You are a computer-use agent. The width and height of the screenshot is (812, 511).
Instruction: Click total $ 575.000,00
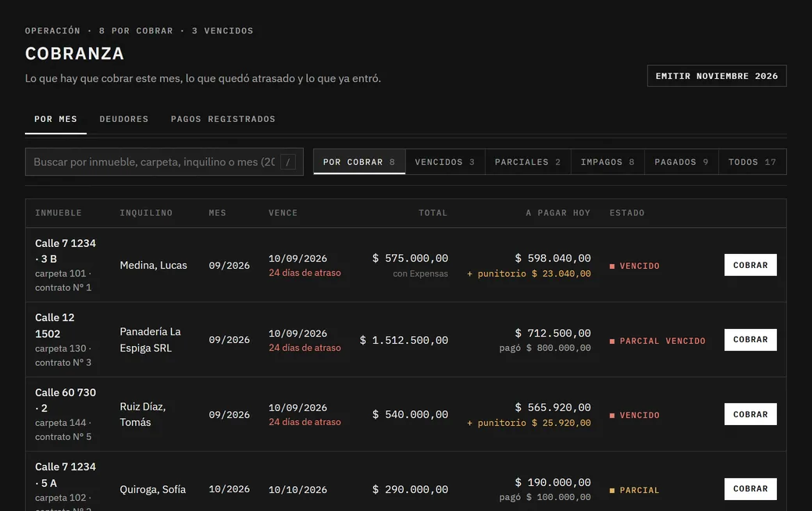tap(410, 258)
